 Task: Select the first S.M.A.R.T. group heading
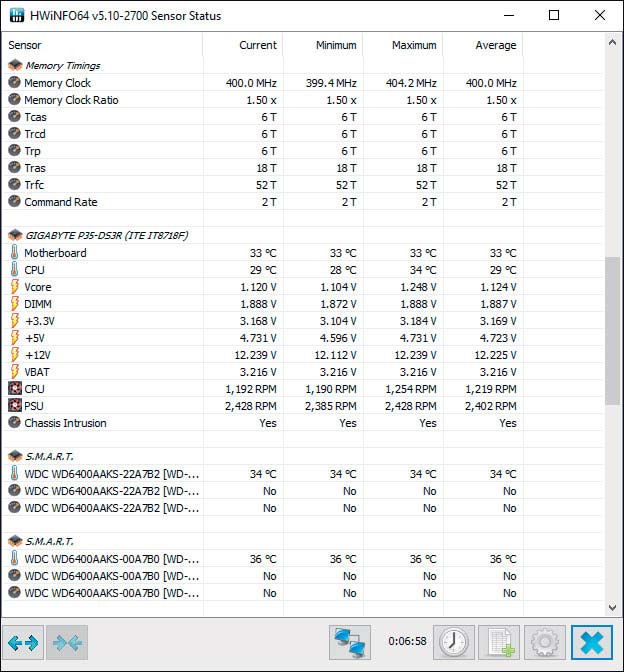[x=303, y=456]
